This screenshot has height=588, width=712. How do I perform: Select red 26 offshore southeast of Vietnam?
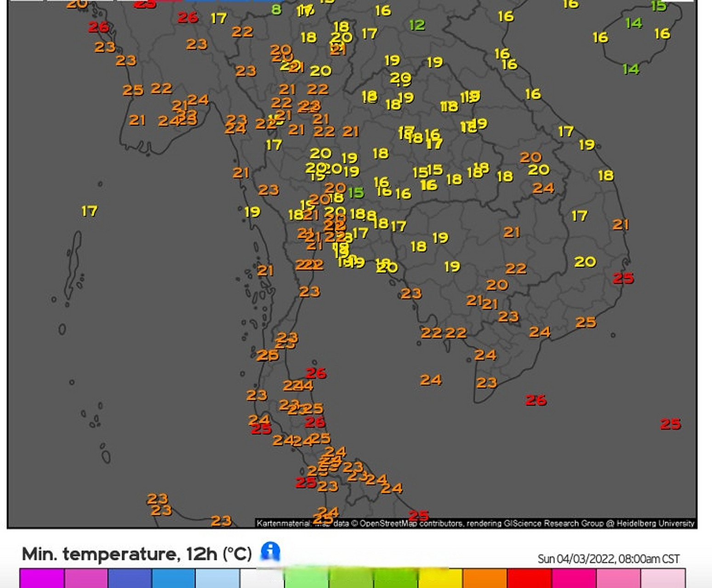click(x=536, y=400)
